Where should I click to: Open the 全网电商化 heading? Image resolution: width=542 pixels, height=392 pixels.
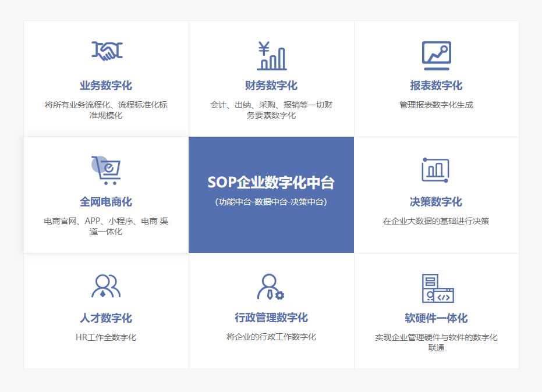[x=106, y=202]
